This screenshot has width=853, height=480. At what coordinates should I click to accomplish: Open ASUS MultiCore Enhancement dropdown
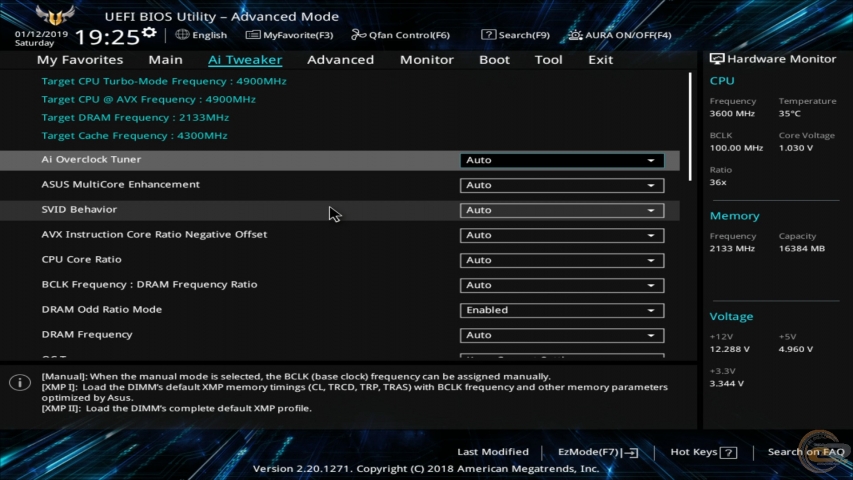pos(562,185)
